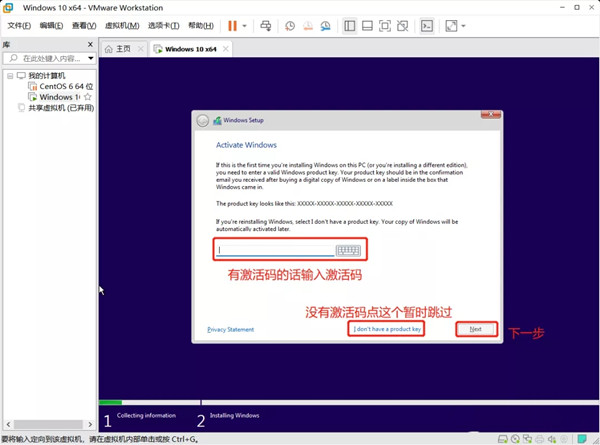
Task: Expand the library search box dropdown
Action: click(90, 60)
